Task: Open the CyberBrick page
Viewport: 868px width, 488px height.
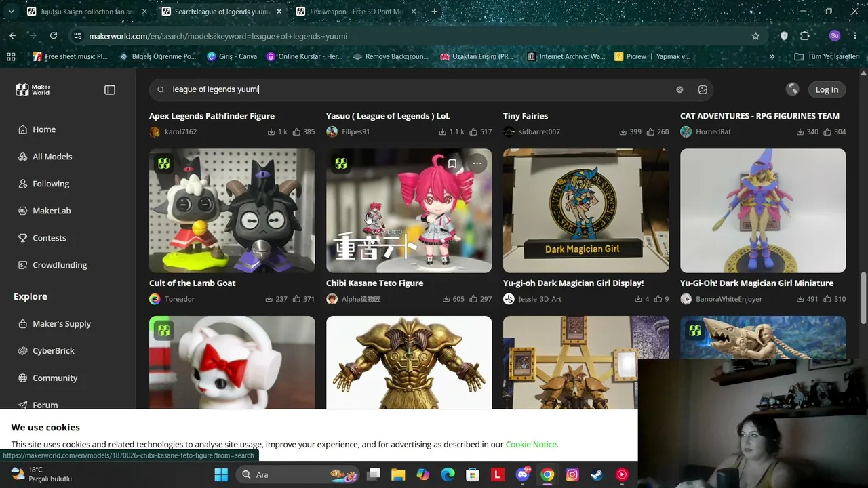Action: pyautogui.click(x=54, y=351)
